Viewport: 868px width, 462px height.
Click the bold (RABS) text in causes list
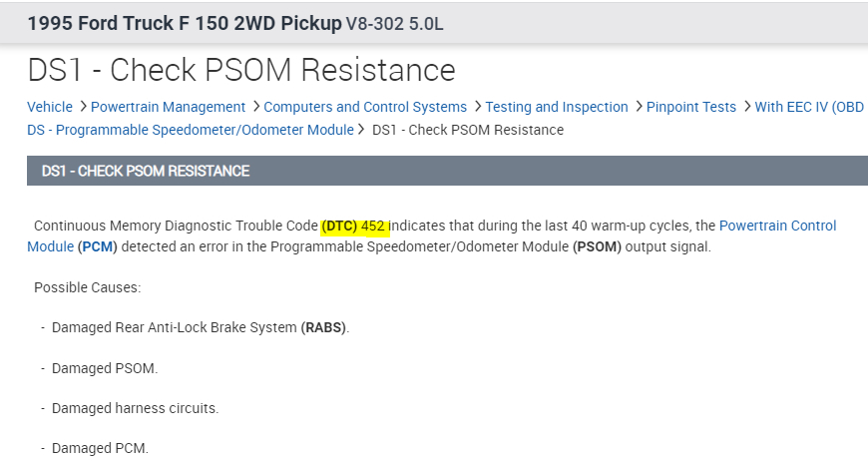(x=325, y=327)
